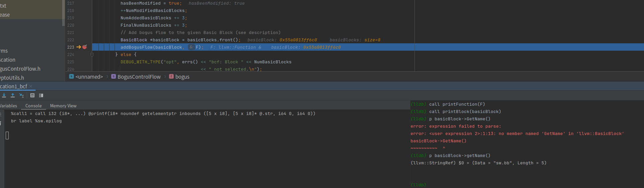644x188 pixels.
Task: Toggle the breakpoint at line 223
Action: coord(85,47)
